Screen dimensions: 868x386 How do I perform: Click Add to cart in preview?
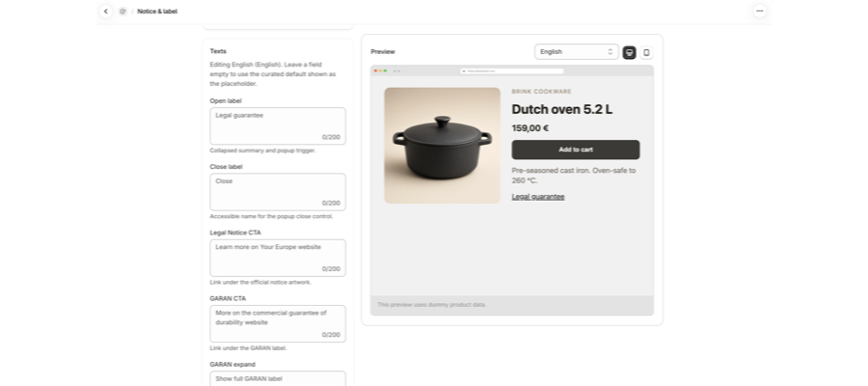pyautogui.click(x=576, y=150)
